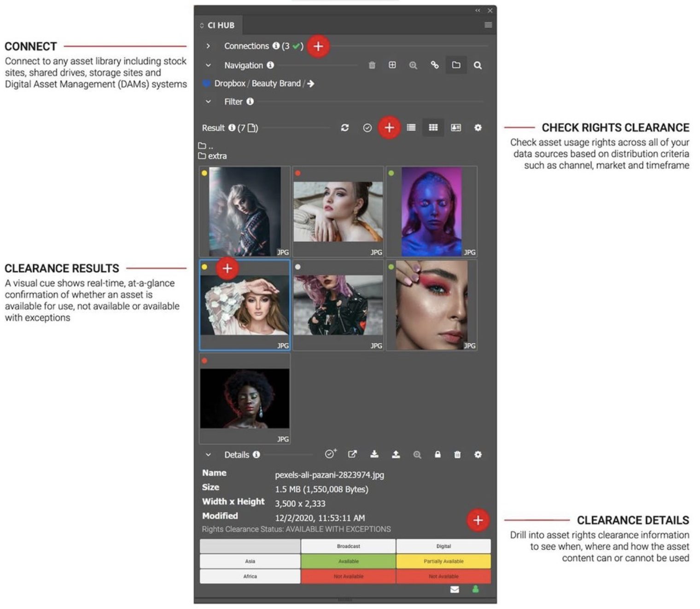Switch results to list view
The image size is (700, 609).
[411, 128]
